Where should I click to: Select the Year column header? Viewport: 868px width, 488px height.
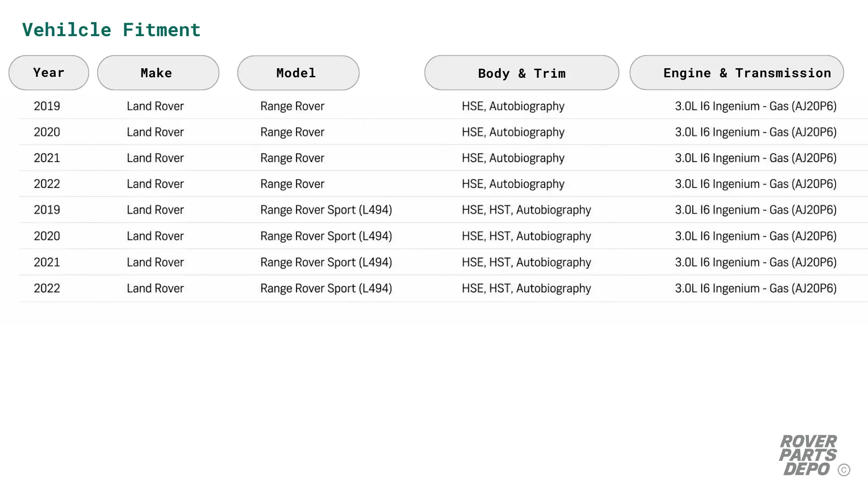click(x=49, y=73)
